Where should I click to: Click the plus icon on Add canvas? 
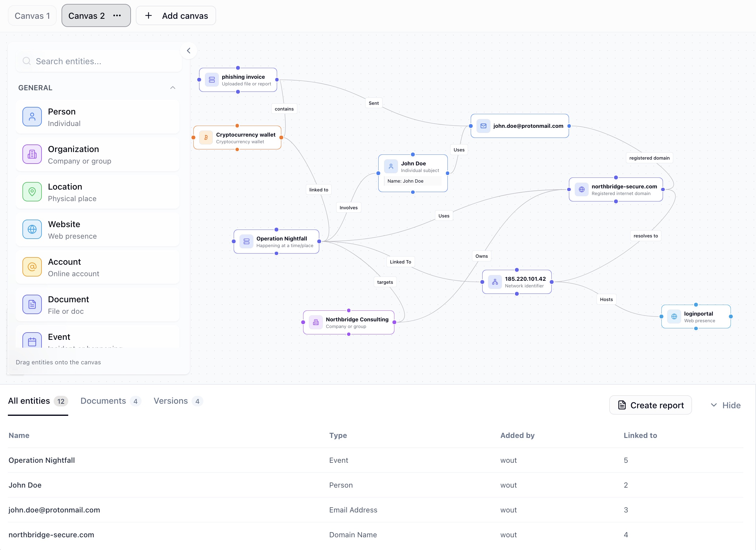point(149,15)
